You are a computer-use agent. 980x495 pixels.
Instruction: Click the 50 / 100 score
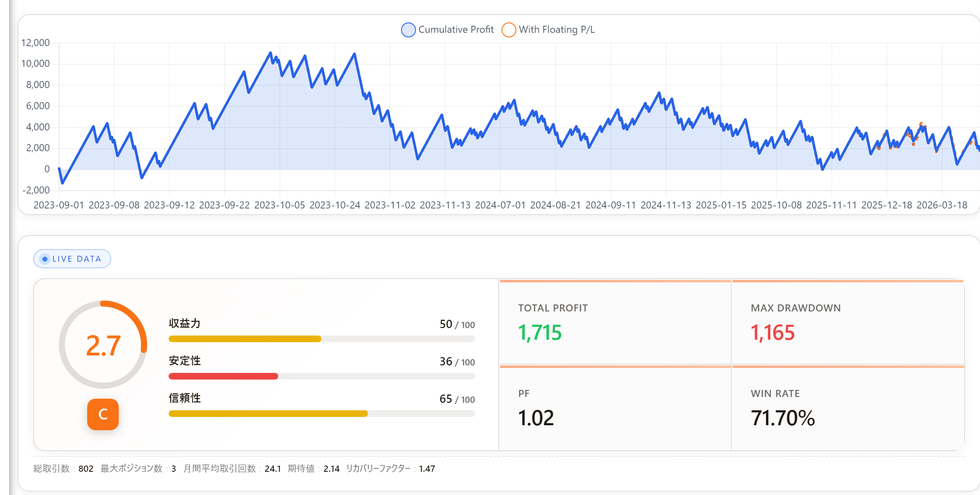(x=457, y=324)
